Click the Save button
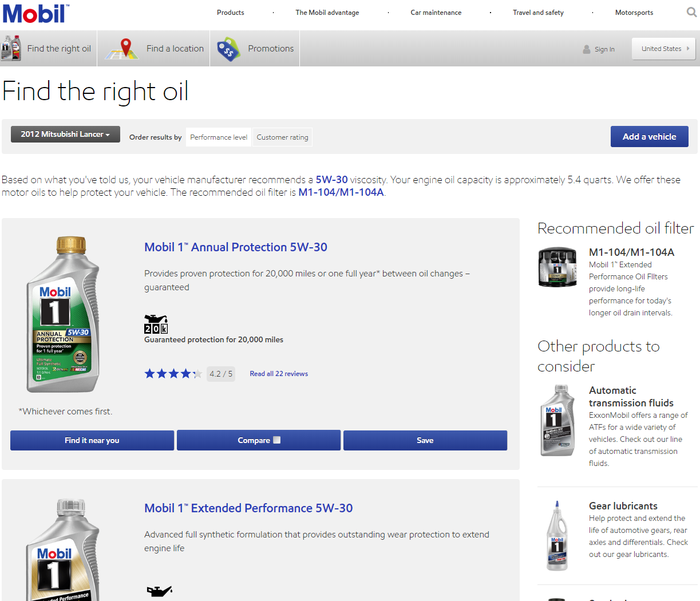Screen dimensions: 700x601 click(425, 441)
